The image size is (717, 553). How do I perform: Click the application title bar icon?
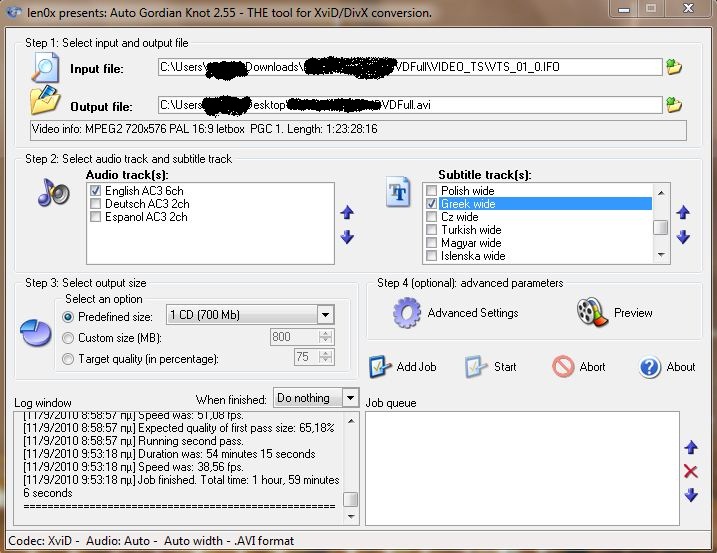14,12
